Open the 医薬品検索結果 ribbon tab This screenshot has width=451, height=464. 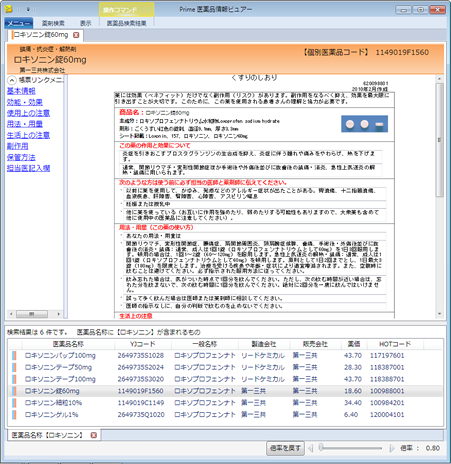pos(127,23)
